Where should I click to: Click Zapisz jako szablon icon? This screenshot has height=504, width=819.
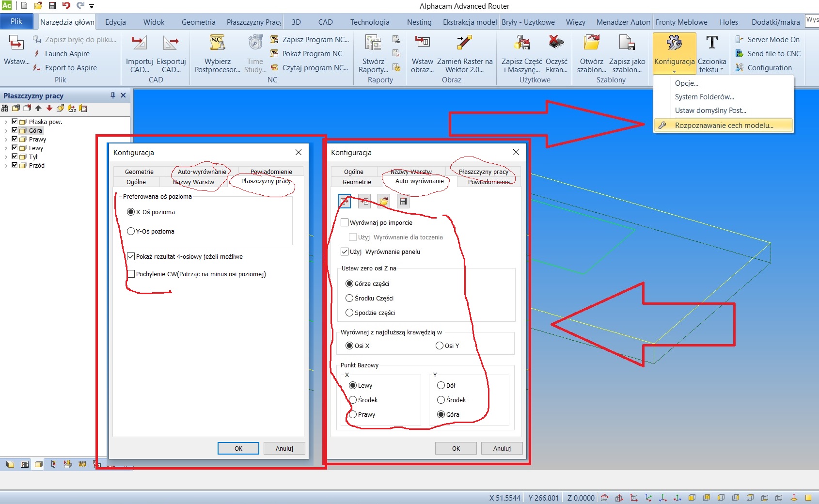pos(627,43)
